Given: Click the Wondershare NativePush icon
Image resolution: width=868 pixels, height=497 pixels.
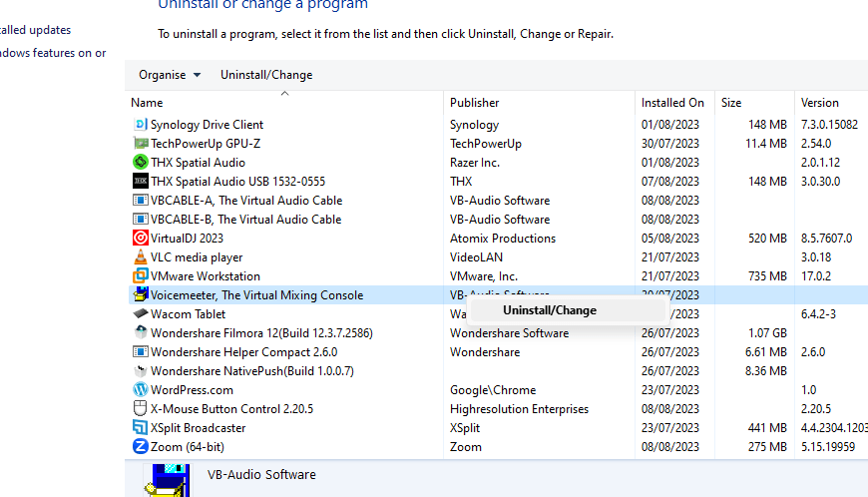Looking at the screenshot, I should [141, 371].
